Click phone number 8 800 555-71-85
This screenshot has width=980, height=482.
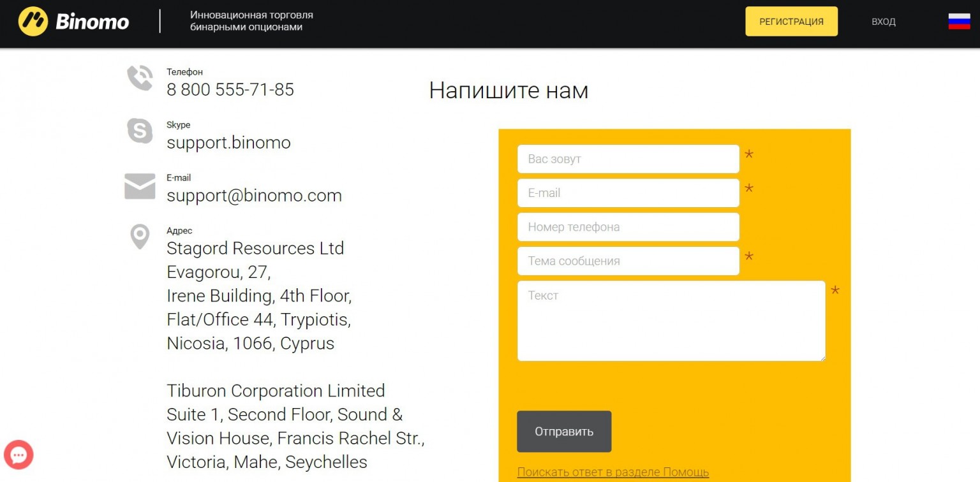coord(230,90)
